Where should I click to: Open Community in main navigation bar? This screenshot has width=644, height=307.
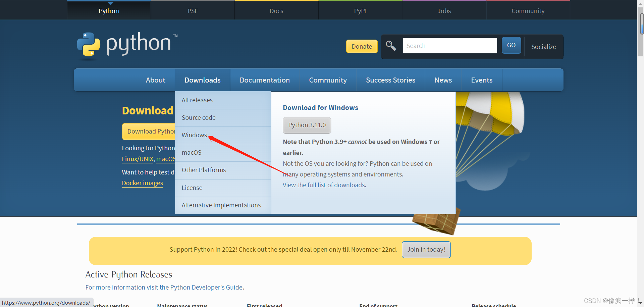pos(328,80)
